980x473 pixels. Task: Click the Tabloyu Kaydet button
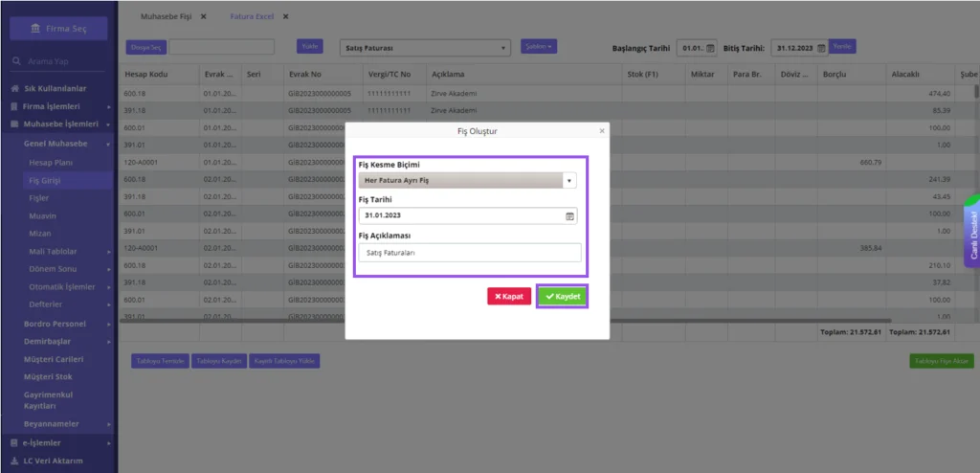point(219,361)
